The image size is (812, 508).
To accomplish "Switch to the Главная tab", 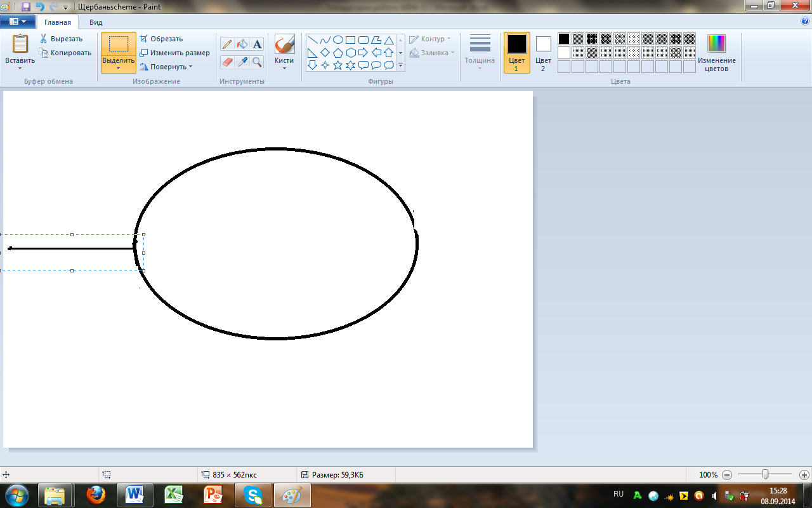I will pos(58,22).
